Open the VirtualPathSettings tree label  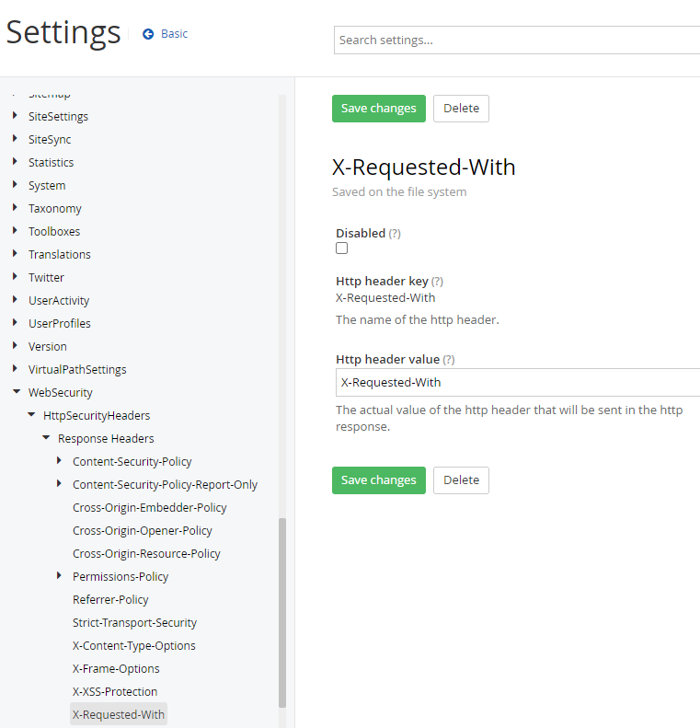(77, 370)
